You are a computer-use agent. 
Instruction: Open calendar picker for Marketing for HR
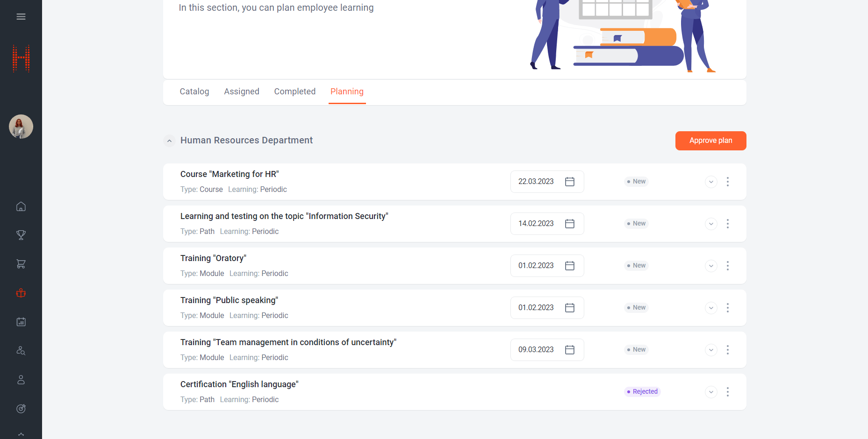569,182
